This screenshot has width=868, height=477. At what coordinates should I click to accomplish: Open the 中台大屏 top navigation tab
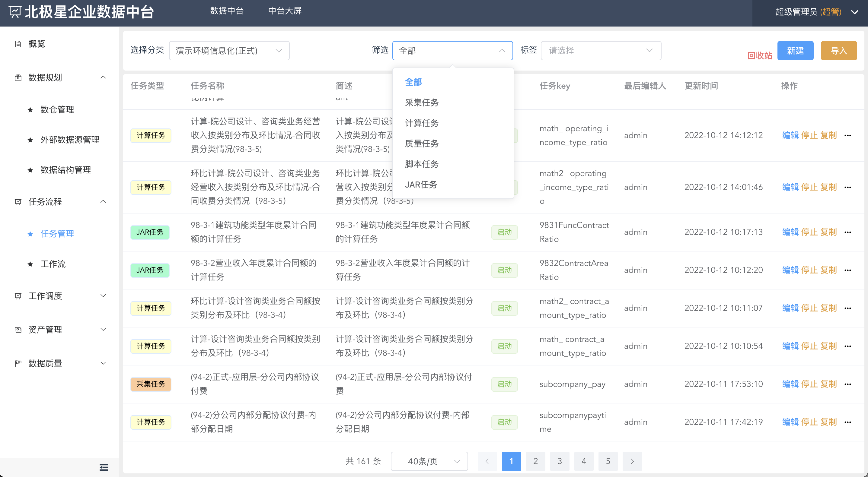click(x=285, y=11)
